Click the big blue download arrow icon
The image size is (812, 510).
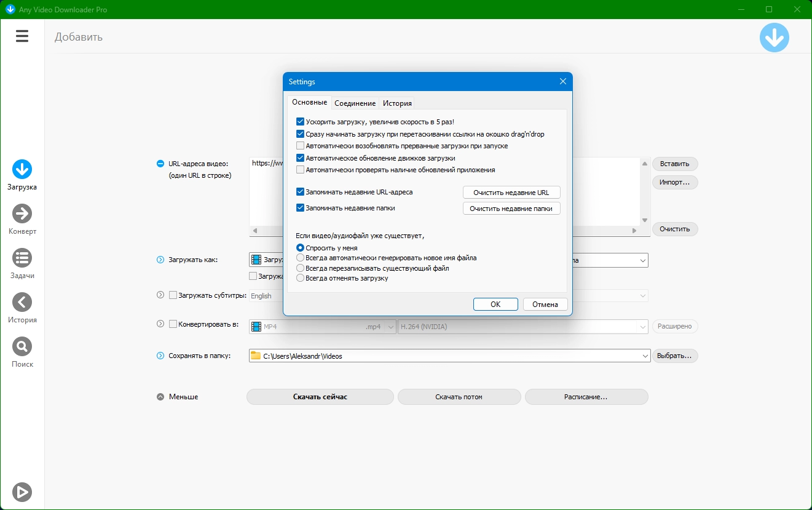774,38
